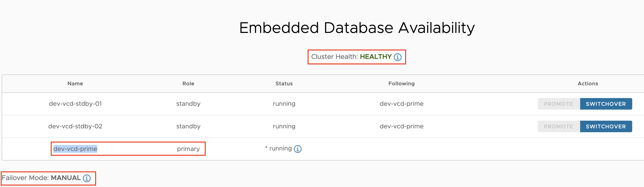Click the MANUAL failover mode text
This screenshot has width=644, height=187.
pyautogui.click(x=66, y=178)
